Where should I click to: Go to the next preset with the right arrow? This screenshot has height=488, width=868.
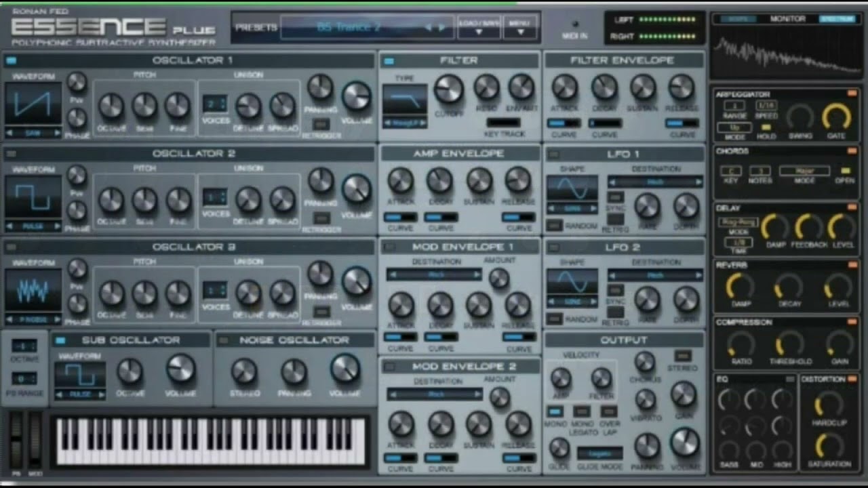point(442,28)
